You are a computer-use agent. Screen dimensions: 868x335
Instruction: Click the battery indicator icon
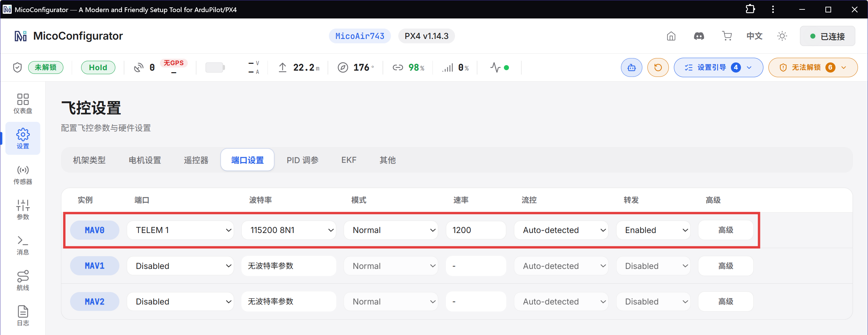(x=215, y=67)
